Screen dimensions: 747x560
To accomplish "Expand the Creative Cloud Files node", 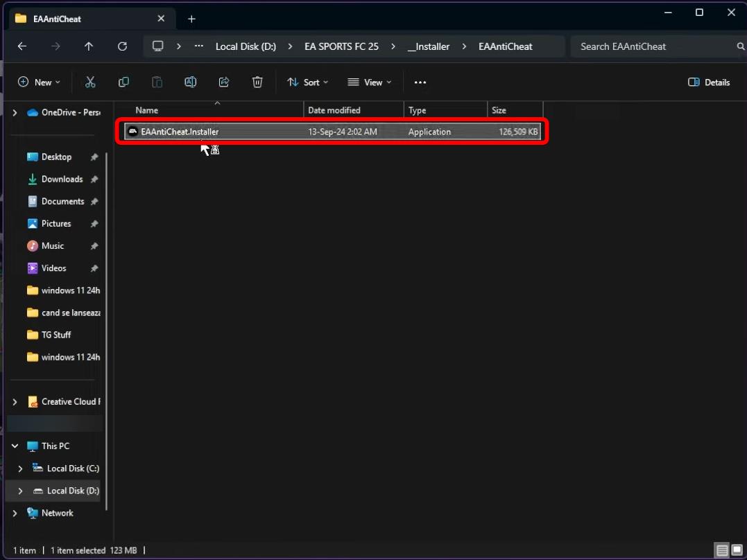I will [x=15, y=402].
